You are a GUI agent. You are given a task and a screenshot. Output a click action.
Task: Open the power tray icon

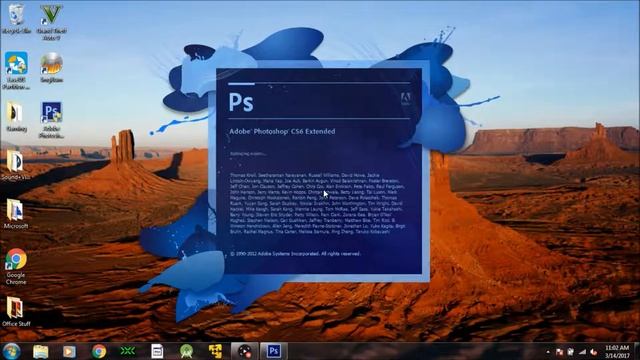[x=571, y=352]
